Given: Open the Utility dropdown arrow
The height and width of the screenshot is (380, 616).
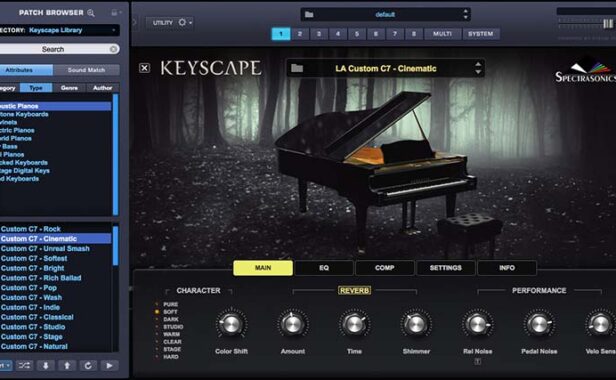Looking at the screenshot, I should coord(191,23).
